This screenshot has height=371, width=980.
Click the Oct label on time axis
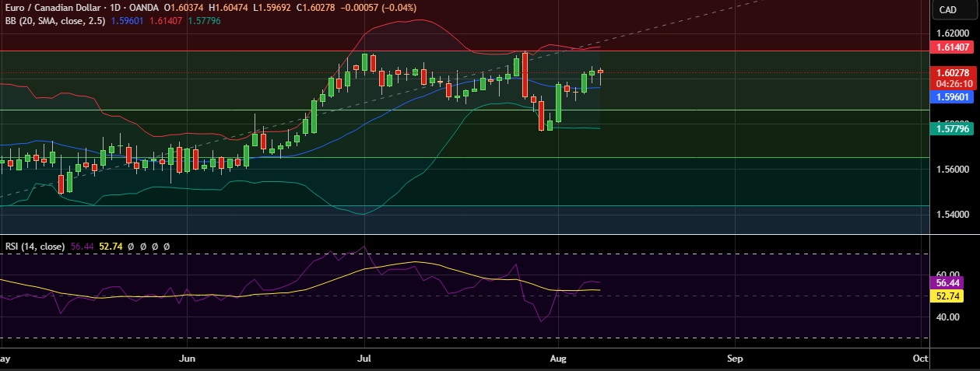click(920, 359)
